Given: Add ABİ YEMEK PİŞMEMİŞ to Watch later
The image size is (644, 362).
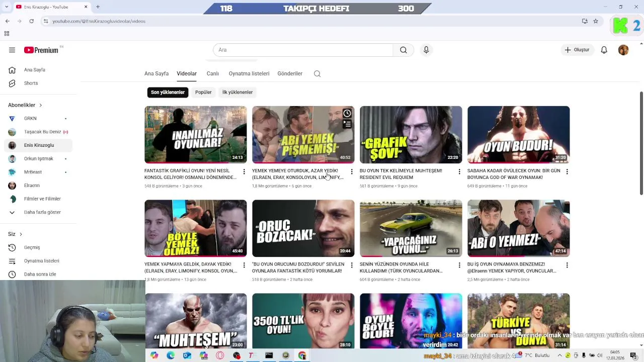Looking at the screenshot, I should pyautogui.click(x=347, y=113).
